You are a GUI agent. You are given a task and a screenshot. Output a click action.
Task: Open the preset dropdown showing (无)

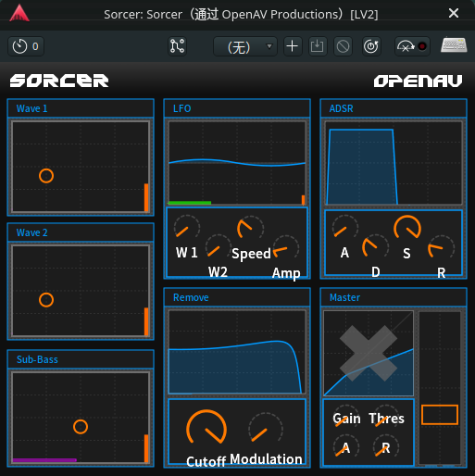(245, 46)
